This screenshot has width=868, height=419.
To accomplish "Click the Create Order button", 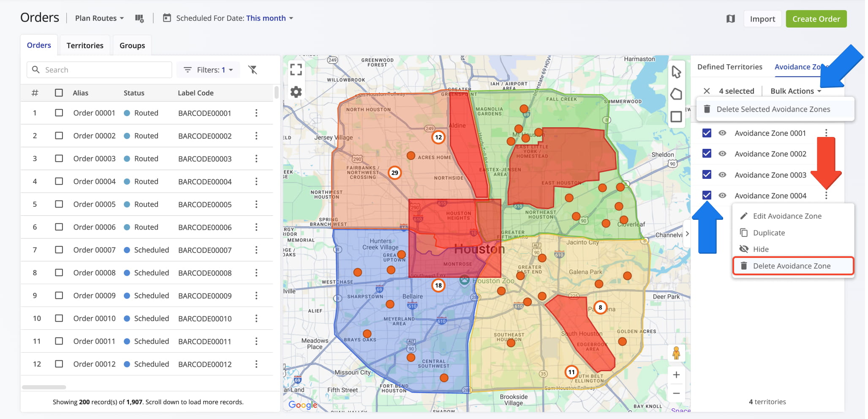I will [816, 19].
